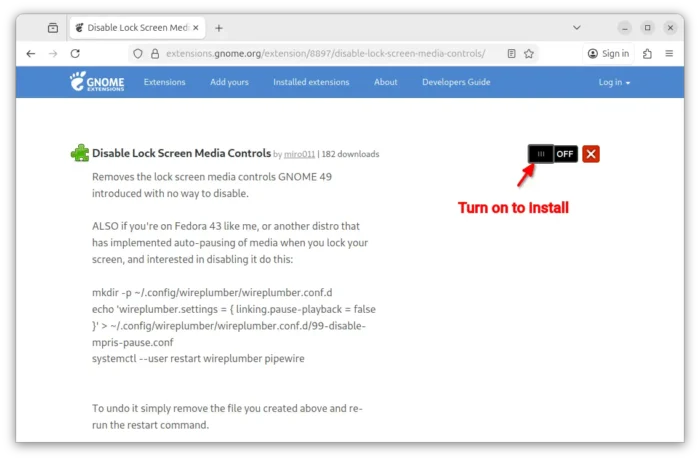700x460 pixels.
Task: Click the red X uninstall button
Action: [x=591, y=154]
